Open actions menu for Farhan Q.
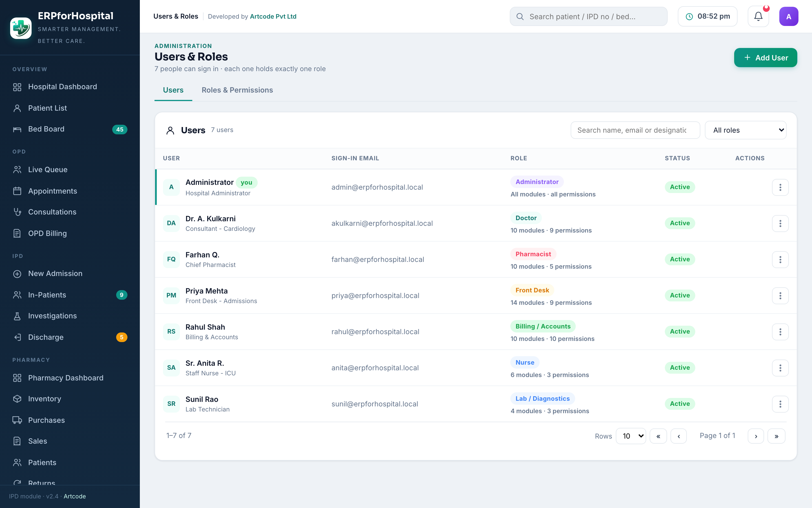 (x=780, y=259)
